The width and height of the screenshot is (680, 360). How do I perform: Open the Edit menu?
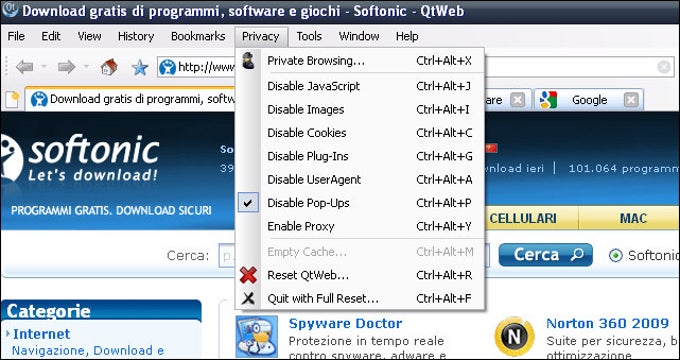pos(51,36)
